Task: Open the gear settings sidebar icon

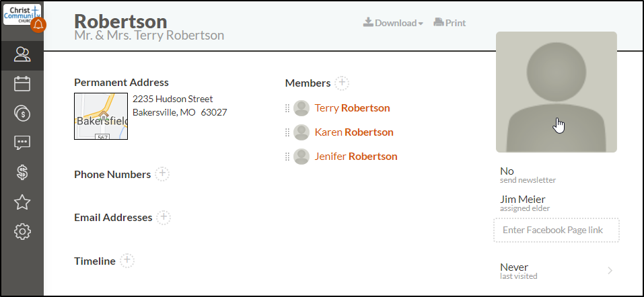Action: click(22, 231)
